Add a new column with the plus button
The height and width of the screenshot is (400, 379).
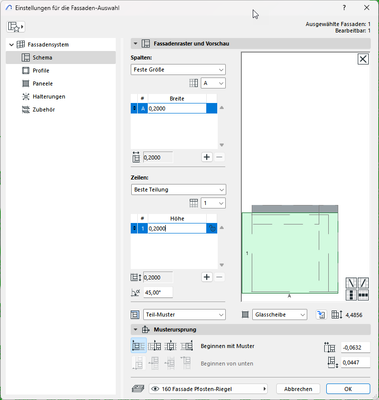(207, 157)
